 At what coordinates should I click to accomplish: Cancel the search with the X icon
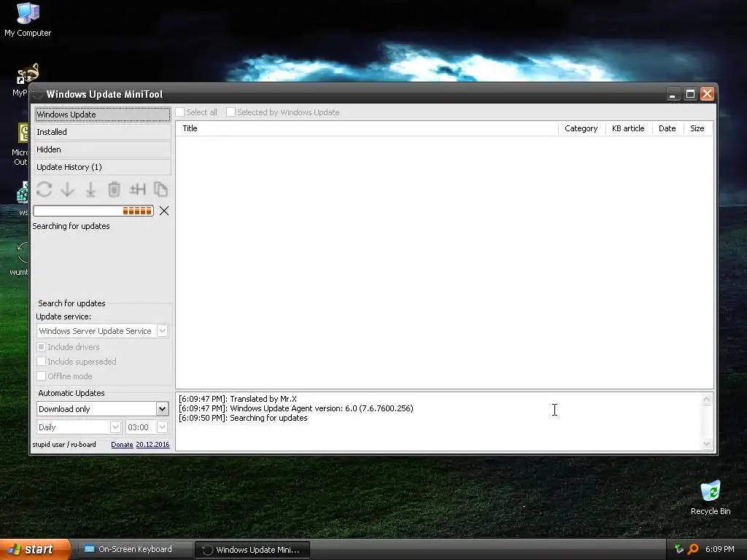(x=164, y=211)
